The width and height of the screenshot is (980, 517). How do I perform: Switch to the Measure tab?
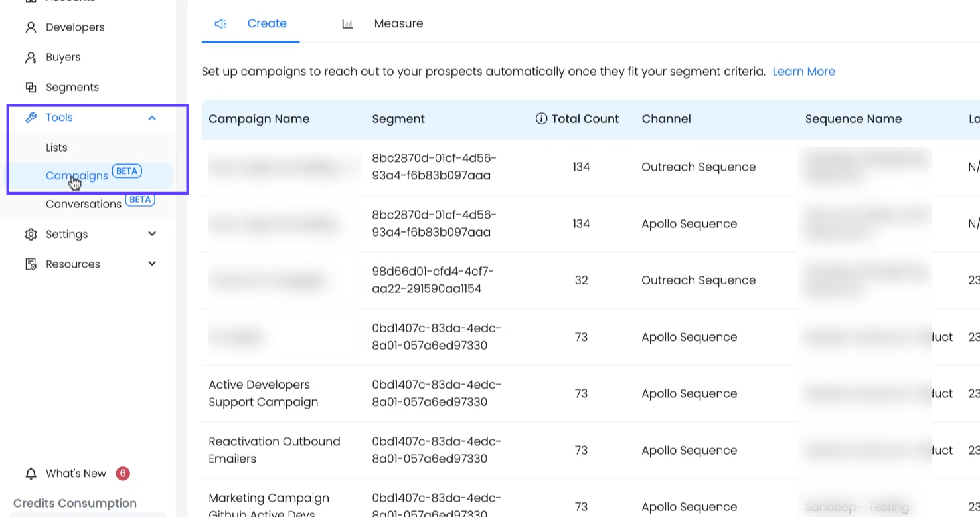point(398,24)
